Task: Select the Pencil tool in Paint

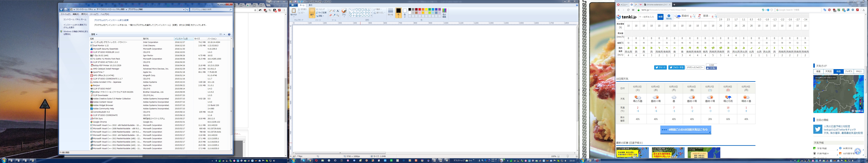Action: [331, 11]
